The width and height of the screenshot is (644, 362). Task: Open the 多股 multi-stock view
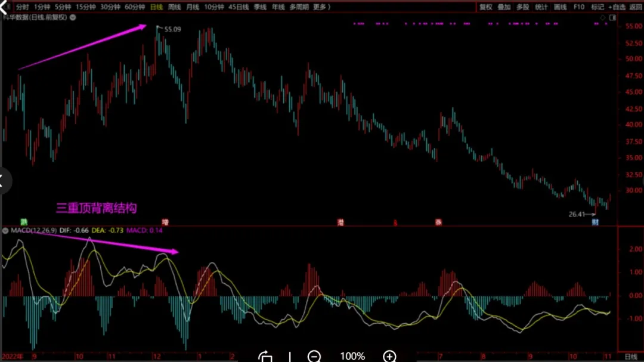click(x=522, y=7)
